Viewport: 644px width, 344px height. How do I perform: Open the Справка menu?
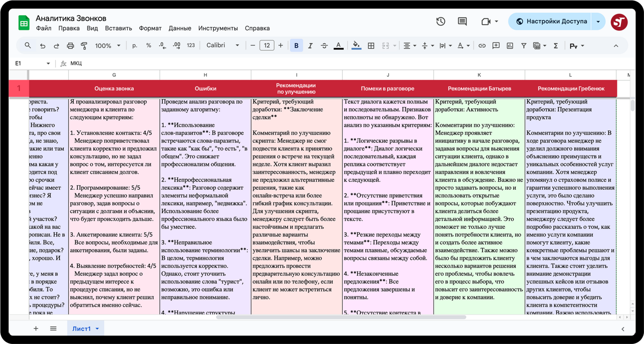coord(257,28)
